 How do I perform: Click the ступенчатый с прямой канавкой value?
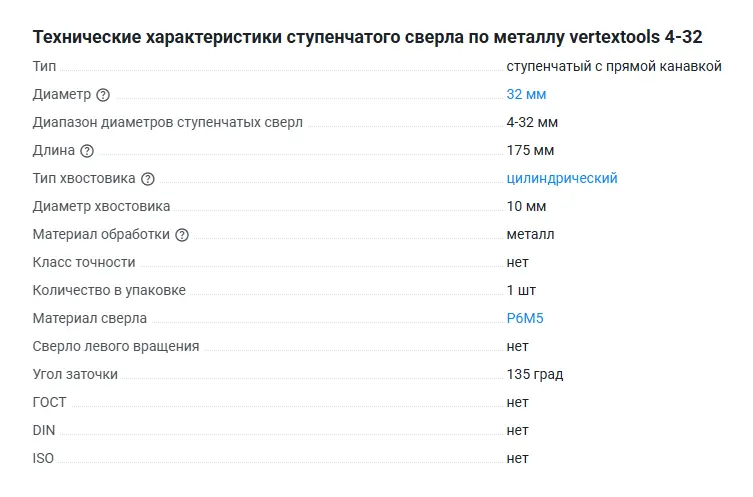pyautogui.click(x=613, y=66)
